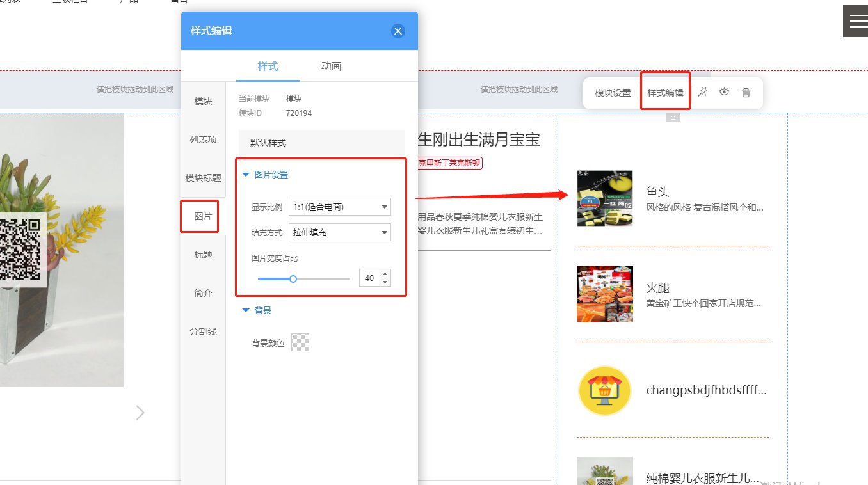
Task: Click the 样式编辑 button
Action: [x=665, y=93]
